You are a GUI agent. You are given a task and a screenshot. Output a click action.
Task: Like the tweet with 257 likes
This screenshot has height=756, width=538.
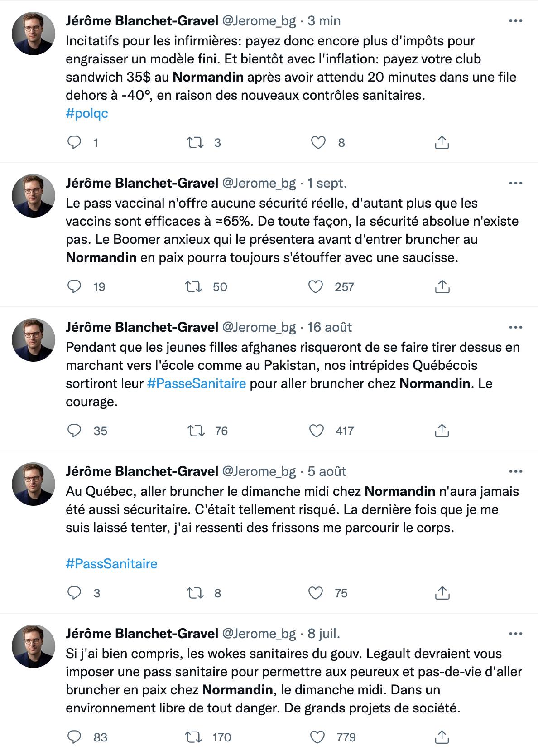(x=316, y=287)
